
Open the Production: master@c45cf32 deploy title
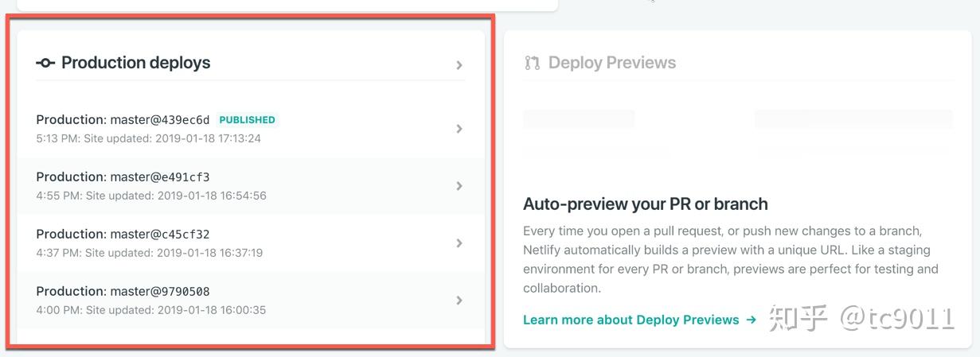[123, 235]
